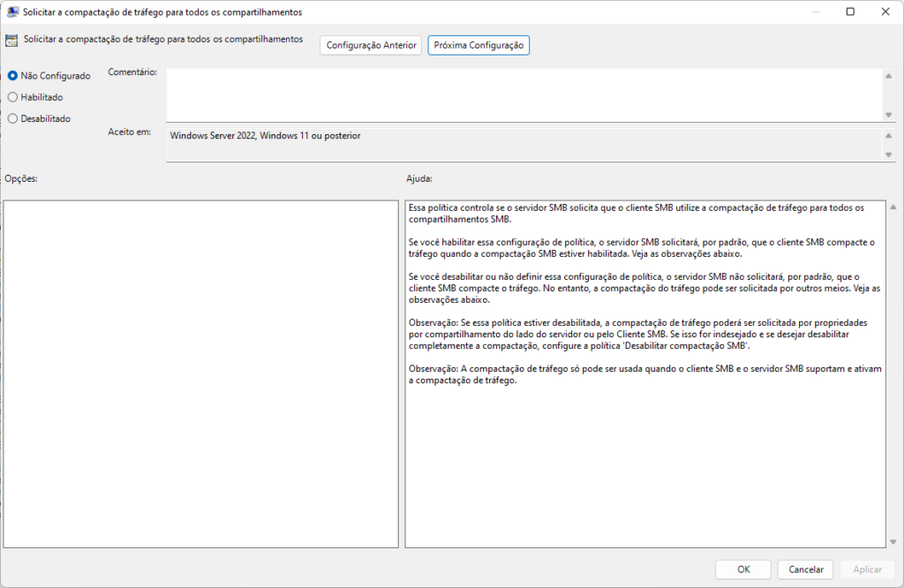Go to Configuração Anterior
The image size is (904, 588).
point(371,45)
